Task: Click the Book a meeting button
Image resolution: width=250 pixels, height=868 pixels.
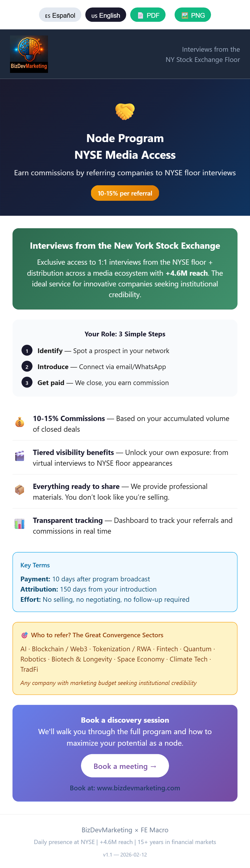Action: point(125,766)
